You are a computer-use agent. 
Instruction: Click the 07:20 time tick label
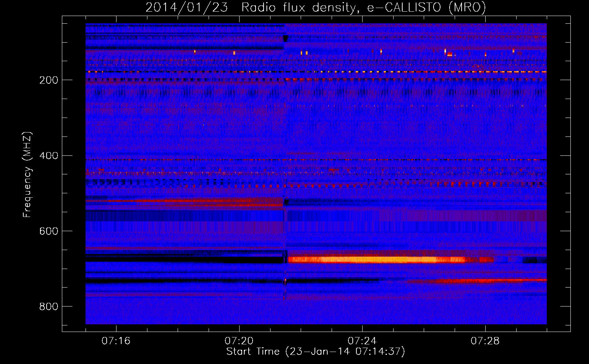(x=239, y=341)
